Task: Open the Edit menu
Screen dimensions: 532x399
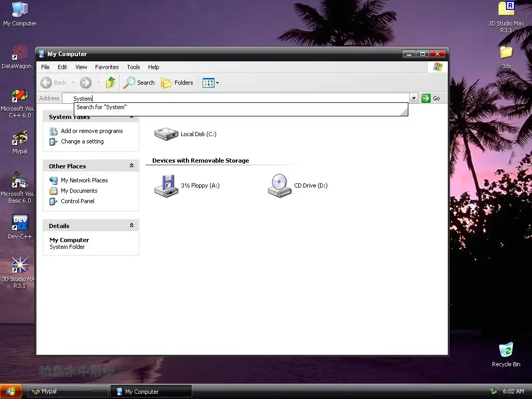Action: point(62,67)
